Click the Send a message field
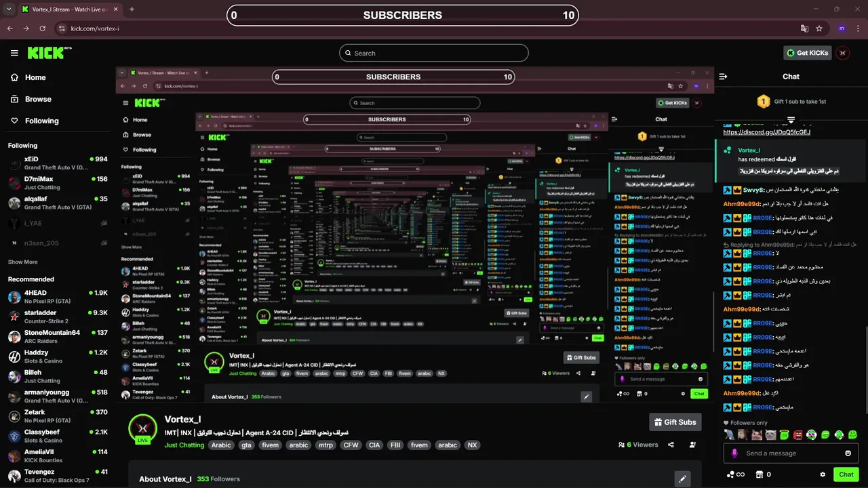The width and height of the screenshot is (868, 488). pyautogui.click(x=791, y=453)
